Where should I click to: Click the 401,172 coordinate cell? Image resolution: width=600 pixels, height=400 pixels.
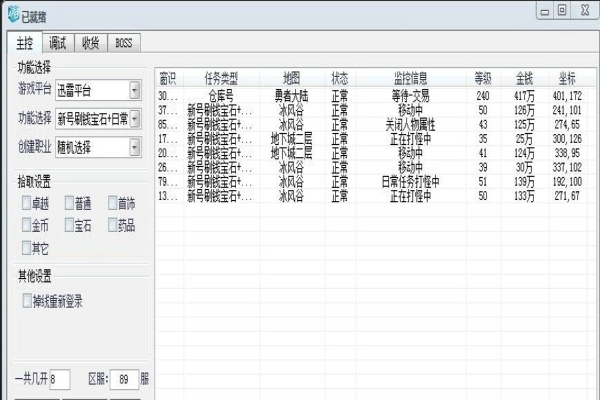click(567, 96)
